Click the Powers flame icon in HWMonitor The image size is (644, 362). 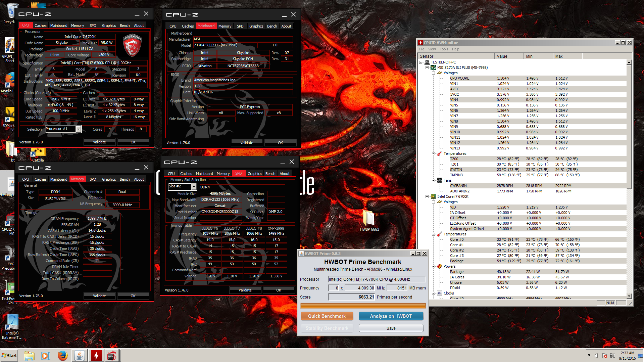tap(440, 266)
